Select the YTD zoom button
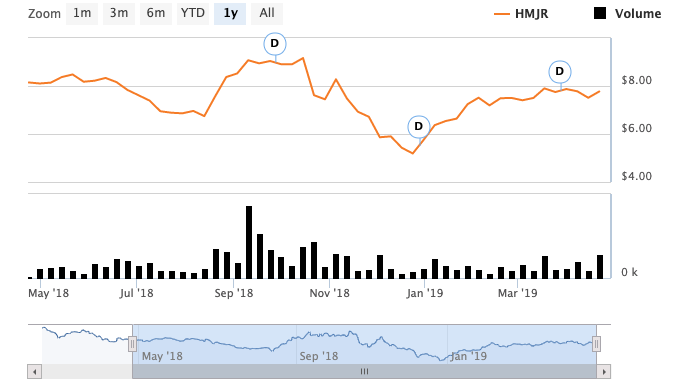The image size is (673, 386). (x=193, y=14)
